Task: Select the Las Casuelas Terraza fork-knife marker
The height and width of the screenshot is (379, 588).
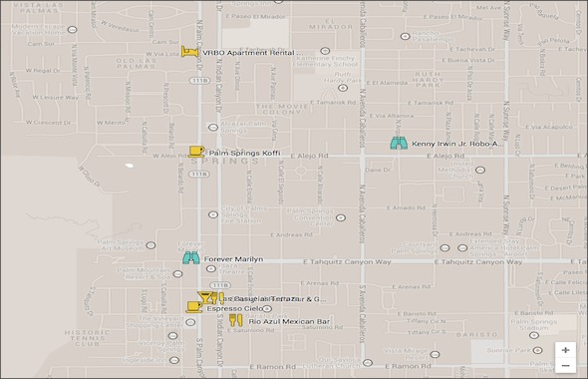Action: point(218,298)
